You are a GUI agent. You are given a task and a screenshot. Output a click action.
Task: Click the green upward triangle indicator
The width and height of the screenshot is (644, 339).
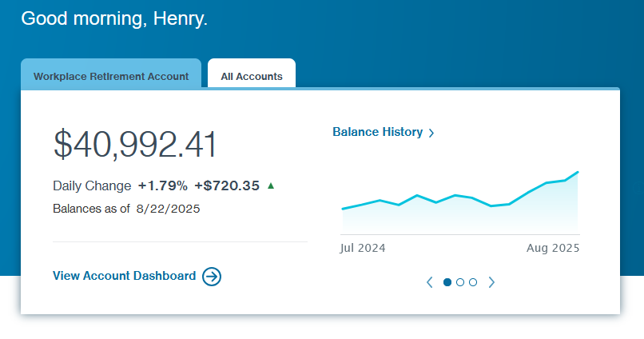click(x=271, y=185)
